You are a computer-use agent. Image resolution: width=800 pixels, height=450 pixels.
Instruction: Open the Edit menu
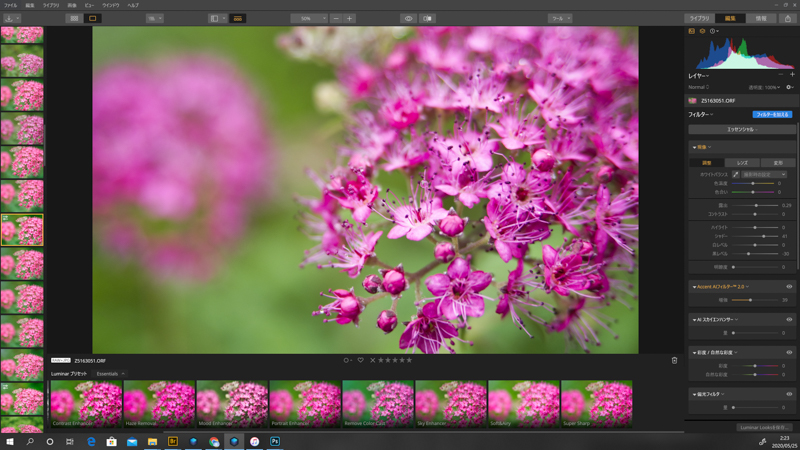click(x=30, y=5)
